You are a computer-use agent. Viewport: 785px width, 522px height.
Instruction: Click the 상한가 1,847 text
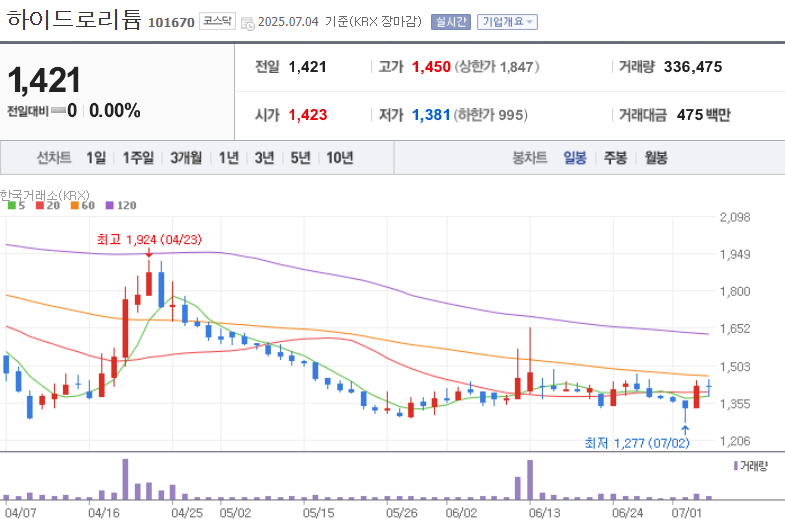pyautogui.click(x=497, y=67)
